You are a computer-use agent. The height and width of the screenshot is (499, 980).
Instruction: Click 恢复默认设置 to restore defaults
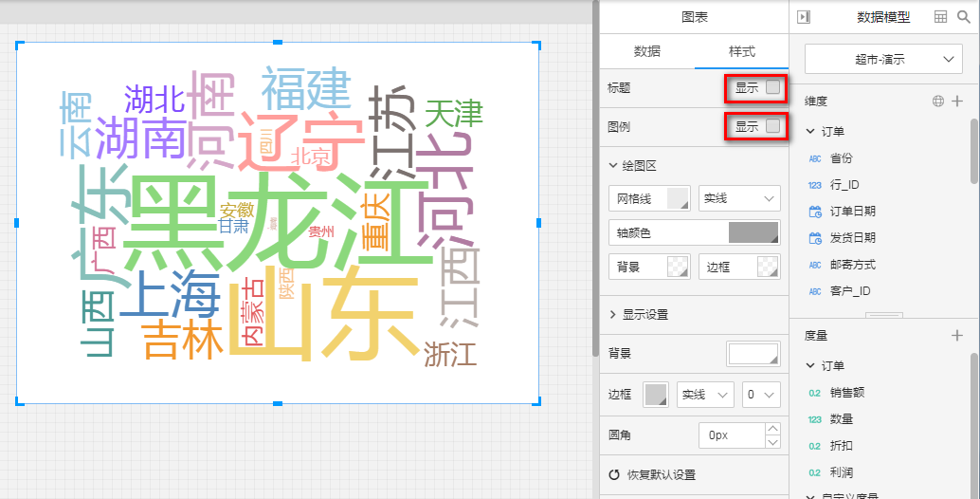(x=659, y=475)
